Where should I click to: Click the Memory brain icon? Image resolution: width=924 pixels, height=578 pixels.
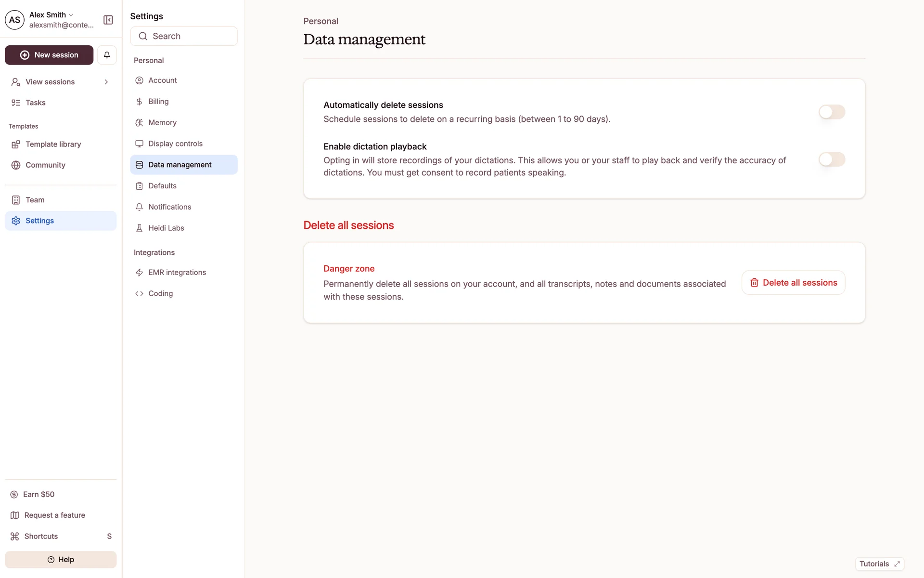point(139,122)
